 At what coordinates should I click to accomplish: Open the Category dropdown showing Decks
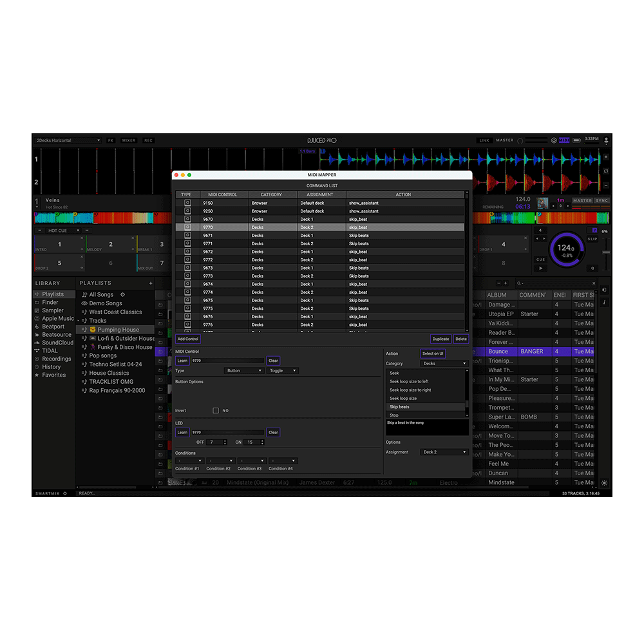pos(444,364)
